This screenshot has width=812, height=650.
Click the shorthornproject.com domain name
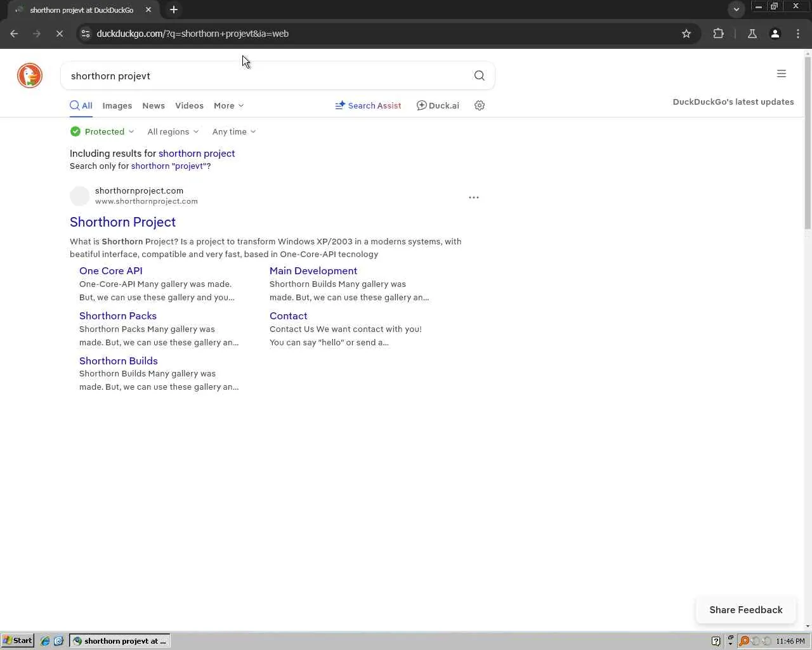tap(139, 190)
